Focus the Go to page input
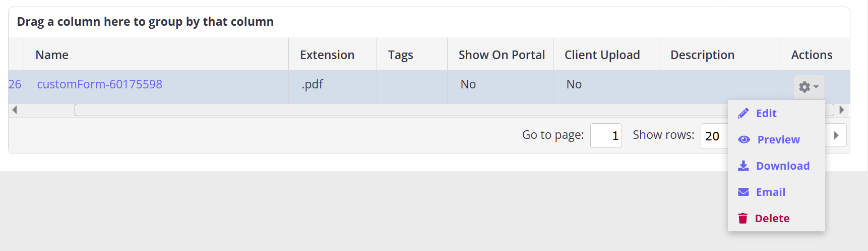The image size is (868, 251). click(606, 136)
